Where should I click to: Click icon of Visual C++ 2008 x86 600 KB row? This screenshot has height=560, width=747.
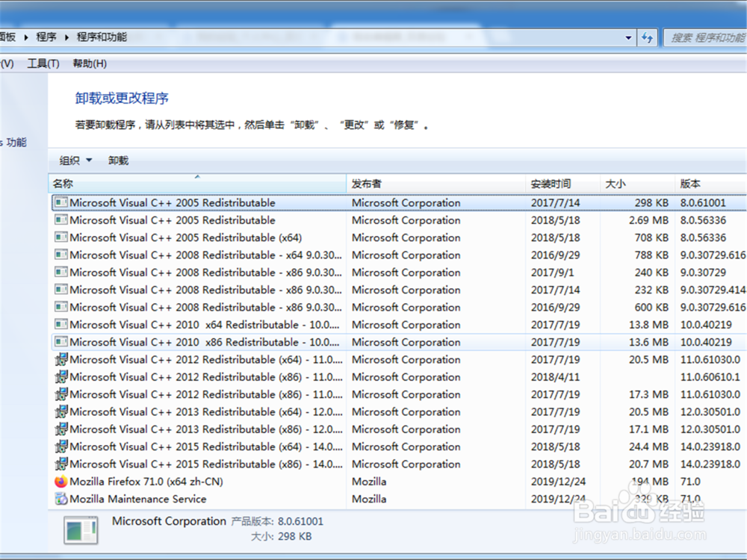(61, 307)
